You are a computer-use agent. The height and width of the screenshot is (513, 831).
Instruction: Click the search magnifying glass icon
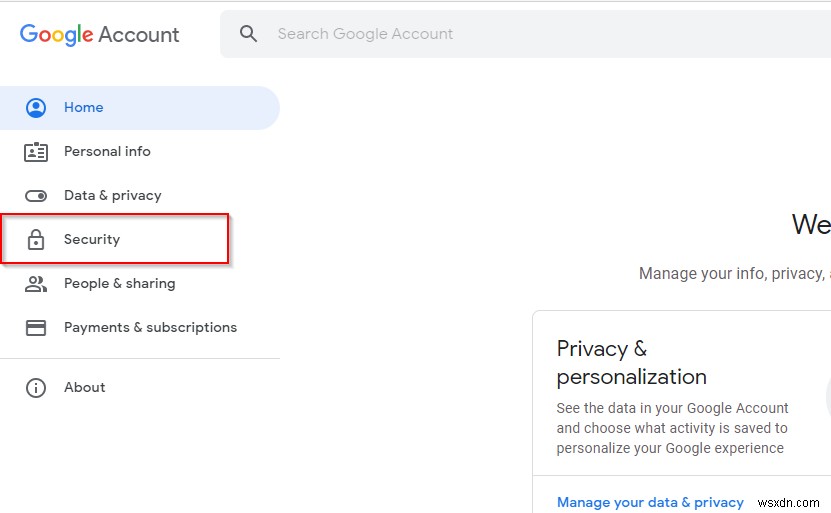point(249,34)
